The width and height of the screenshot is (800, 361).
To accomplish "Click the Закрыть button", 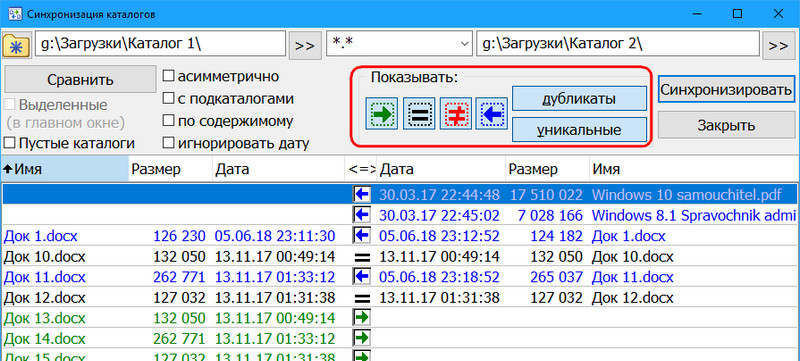I will point(726,125).
